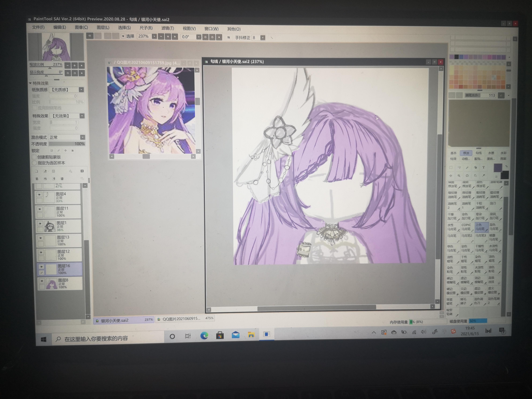Open 编辑(E) menu
The width and height of the screenshot is (532, 399).
click(59, 27)
